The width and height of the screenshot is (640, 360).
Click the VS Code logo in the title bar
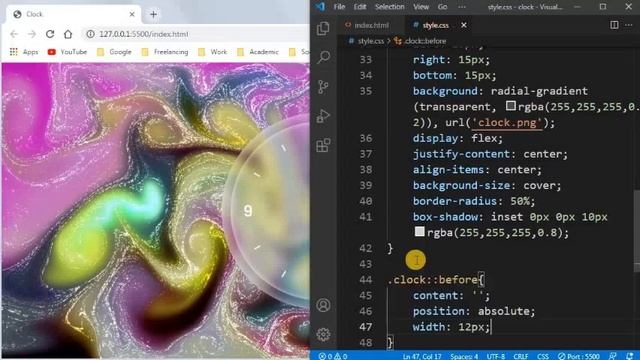click(320, 7)
